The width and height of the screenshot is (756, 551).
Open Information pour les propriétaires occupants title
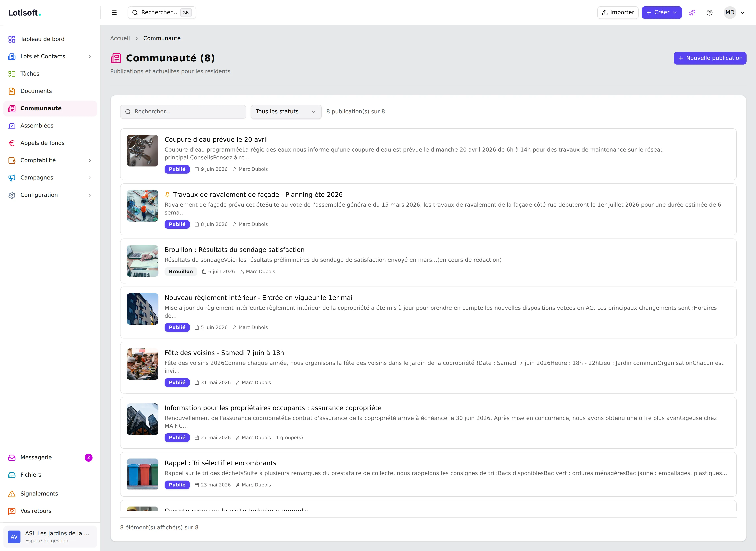[273, 408]
